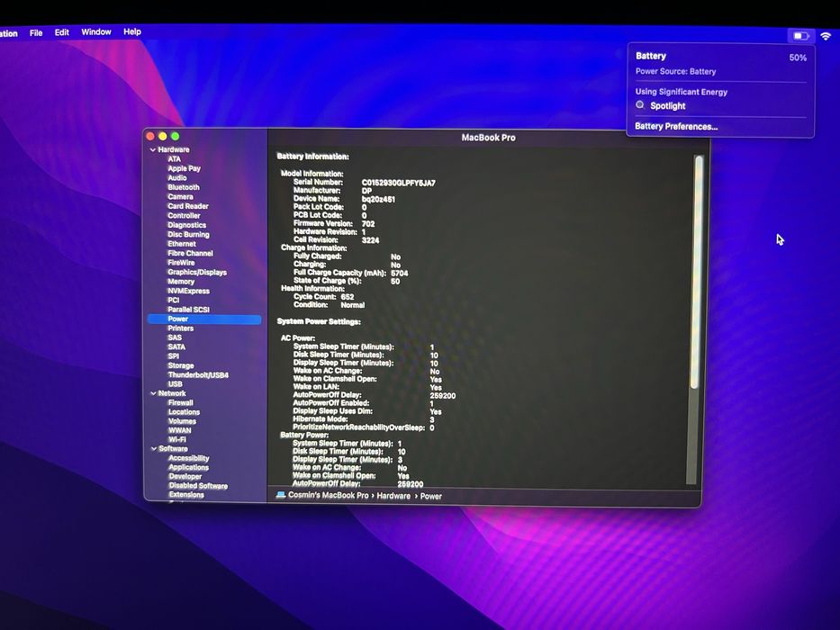The width and height of the screenshot is (840, 630).
Task: Click the vertical scrollbar in the info pane
Action: tap(695, 272)
